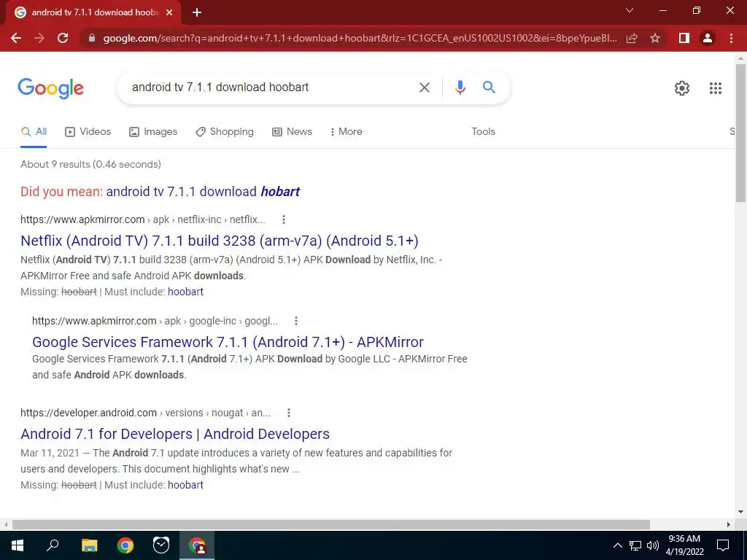Start voice search with the microphone
Image resolution: width=747 pixels, height=560 pixels.
(460, 87)
